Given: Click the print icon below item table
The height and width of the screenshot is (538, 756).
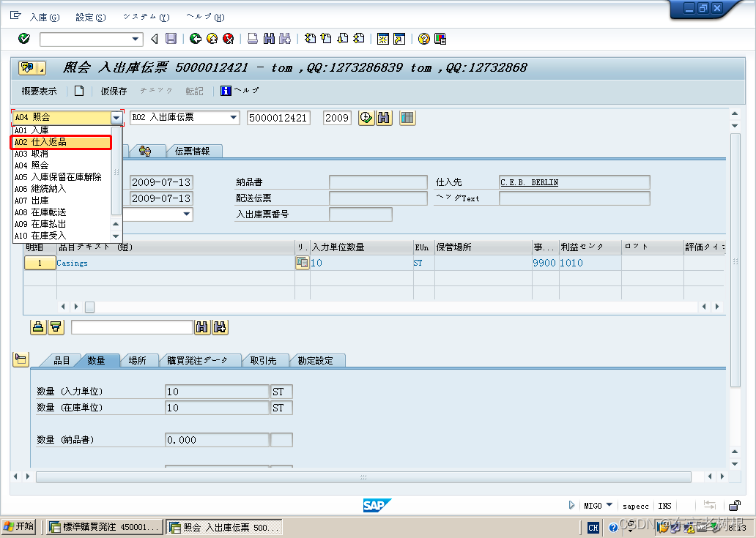Looking at the screenshot, I should 38,327.
